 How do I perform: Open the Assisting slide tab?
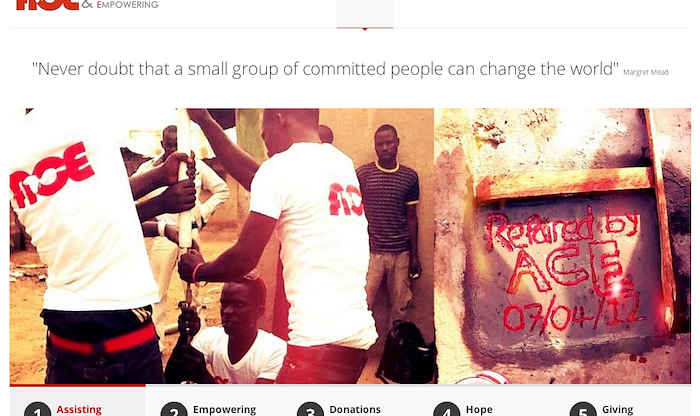[x=79, y=409]
